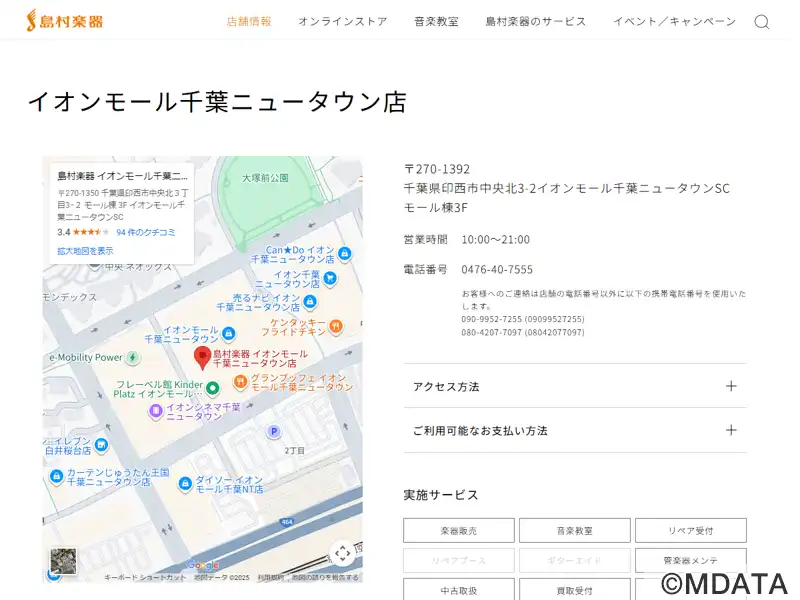This screenshot has width=800, height=600.
Task: Click Kentucky Fried Chicken restaurant pin
Action: point(335,326)
